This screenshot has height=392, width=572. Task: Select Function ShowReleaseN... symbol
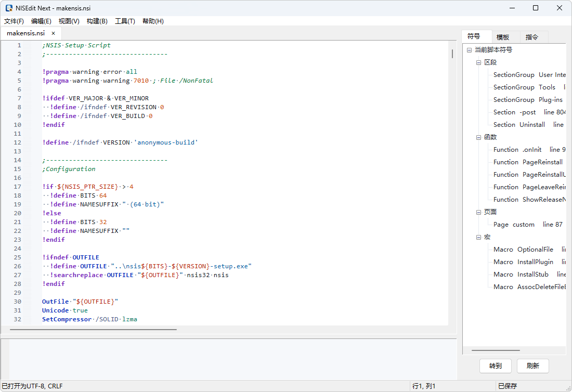pyautogui.click(x=529, y=200)
